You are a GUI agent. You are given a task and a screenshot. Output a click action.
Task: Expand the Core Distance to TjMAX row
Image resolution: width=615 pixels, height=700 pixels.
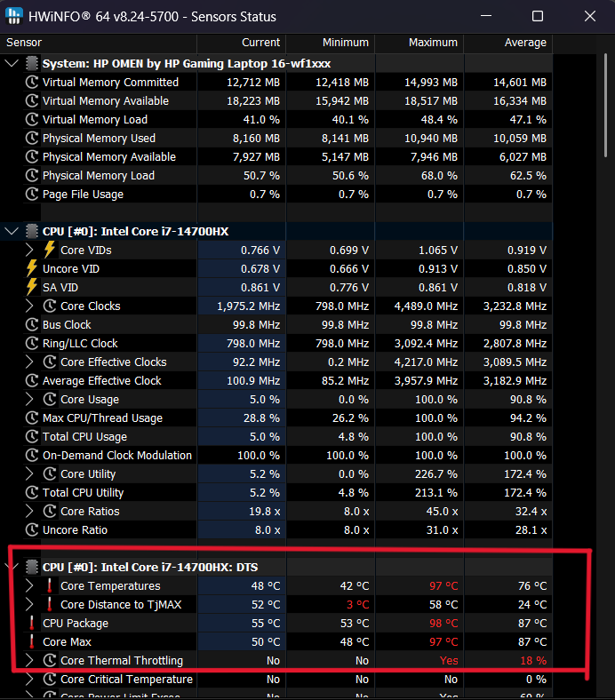[29, 604]
